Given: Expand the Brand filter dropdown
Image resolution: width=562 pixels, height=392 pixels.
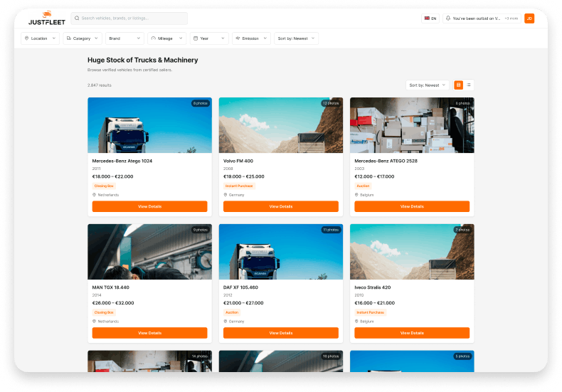Looking at the screenshot, I should tap(124, 38).
